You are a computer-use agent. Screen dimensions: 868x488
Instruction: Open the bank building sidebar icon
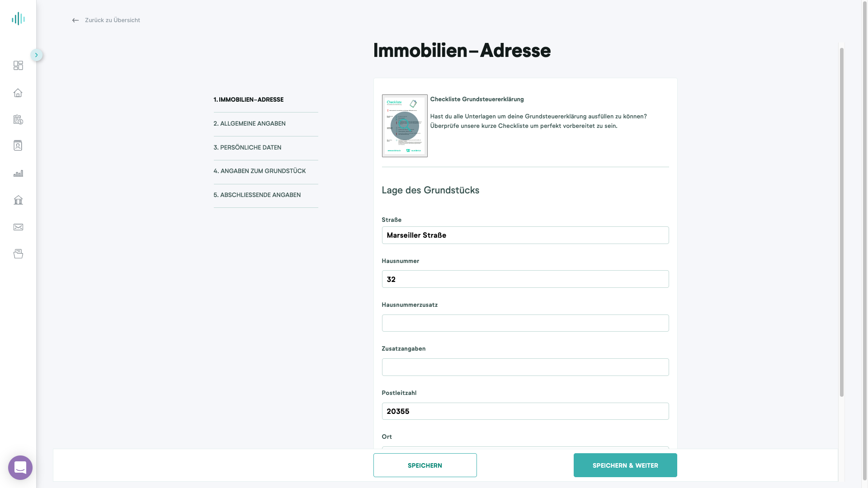tap(18, 200)
